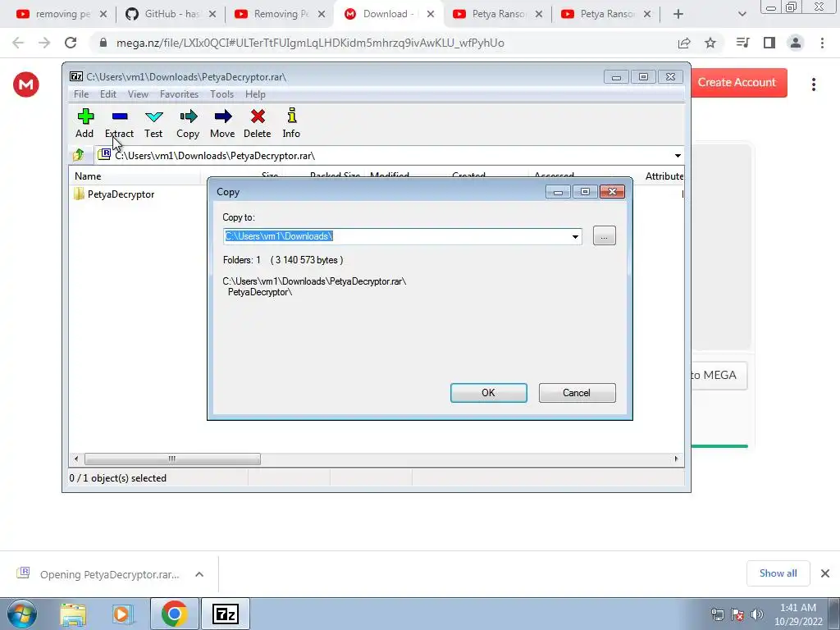Viewport: 840px width, 630px height.
Task: Open the Chrome three-dot menu
Action: pyautogui.click(x=822, y=43)
